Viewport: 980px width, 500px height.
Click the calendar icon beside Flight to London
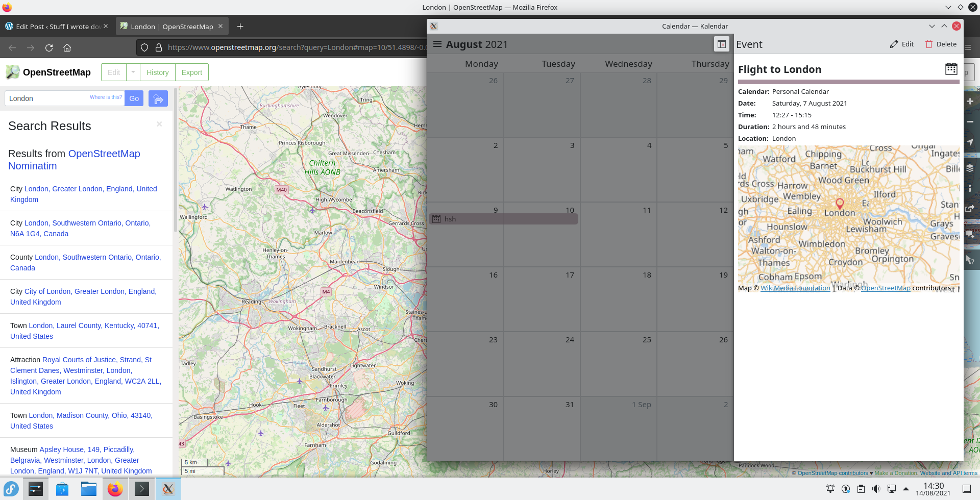click(x=951, y=69)
